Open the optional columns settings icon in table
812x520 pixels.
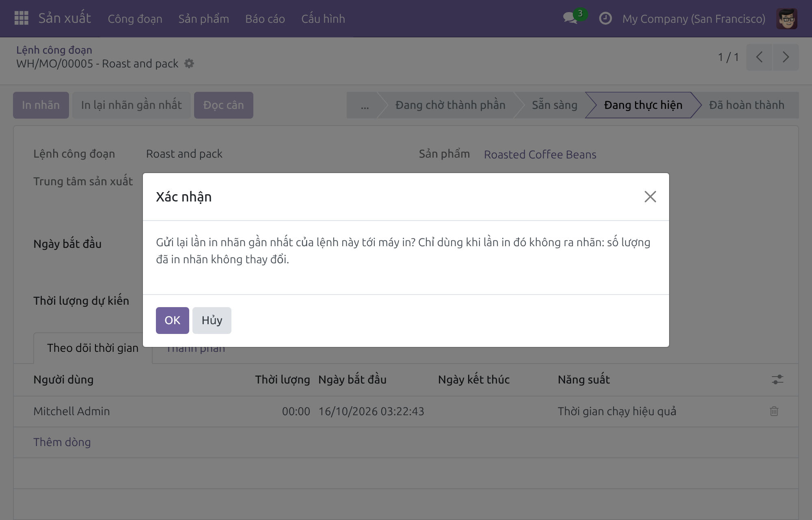(777, 379)
